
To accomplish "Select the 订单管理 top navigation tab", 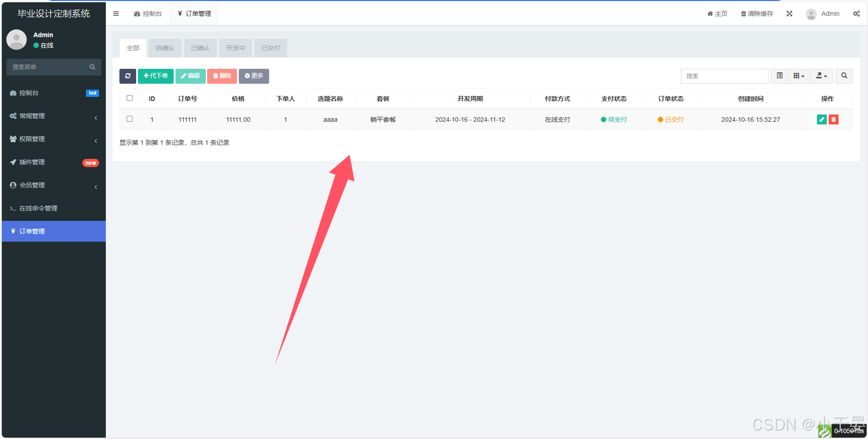I will click(x=194, y=14).
